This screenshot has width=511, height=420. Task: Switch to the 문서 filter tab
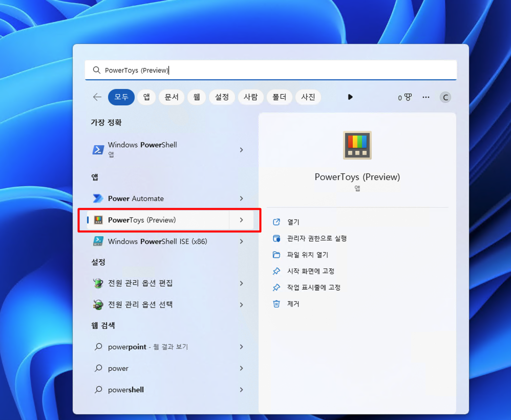(x=172, y=97)
